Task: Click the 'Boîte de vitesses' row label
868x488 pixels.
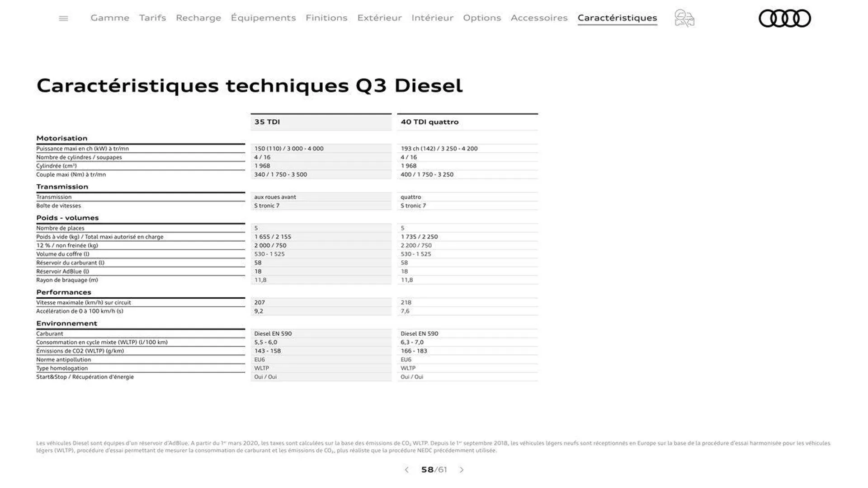Action: pyautogui.click(x=59, y=206)
